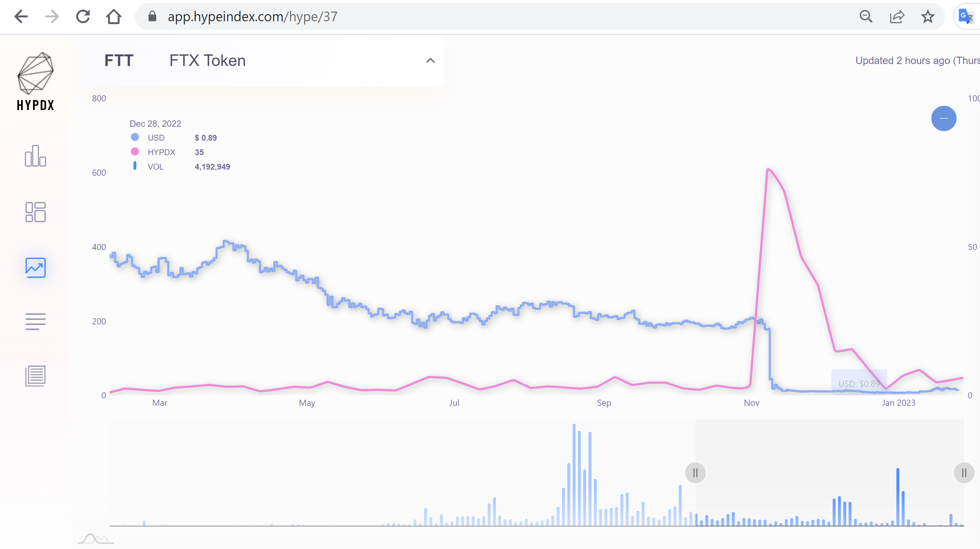Collapse the FTX Token selector chevron
Screen dimensions: 980x549
click(430, 60)
